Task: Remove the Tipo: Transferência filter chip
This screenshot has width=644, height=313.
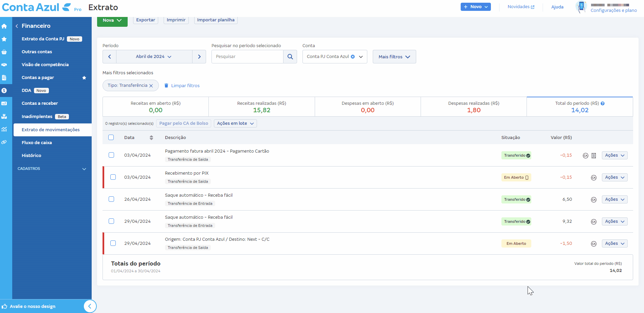Action: click(x=151, y=86)
